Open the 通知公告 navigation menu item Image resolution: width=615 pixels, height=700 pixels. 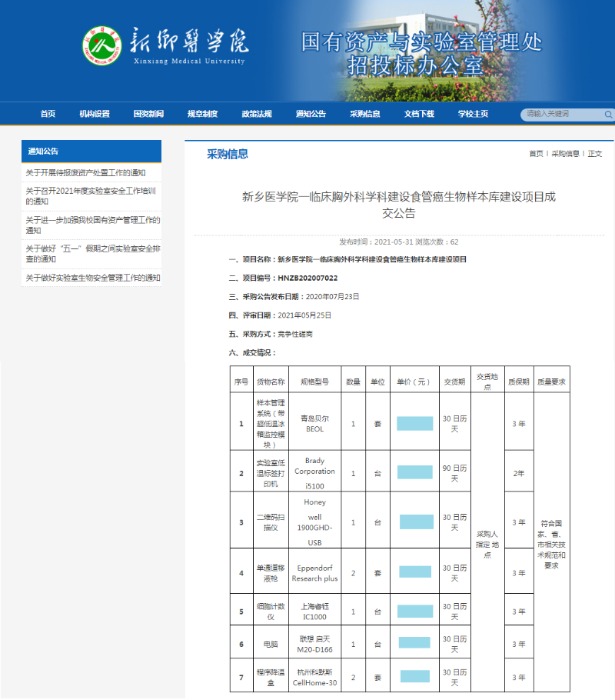point(309,113)
